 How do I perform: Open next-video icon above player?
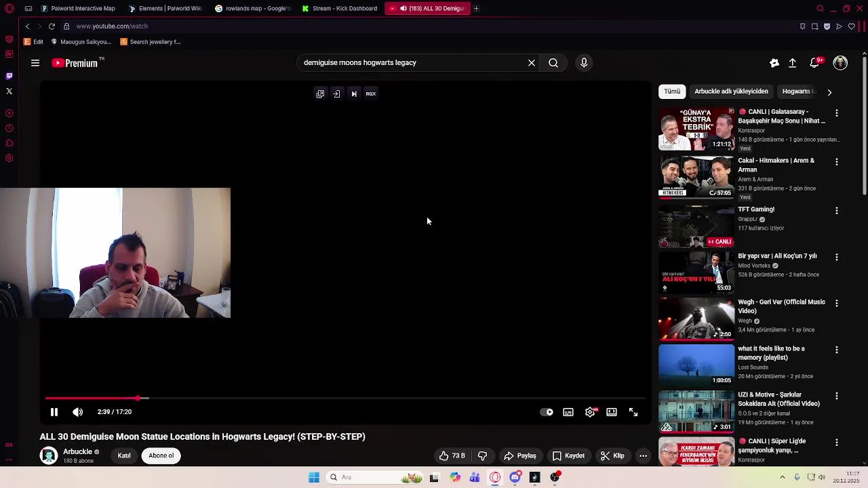354,94
